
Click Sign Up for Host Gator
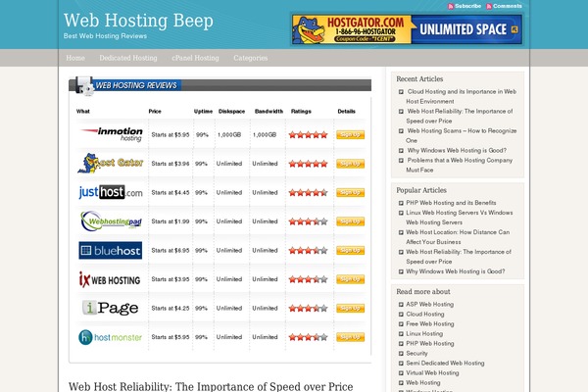click(x=350, y=164)
